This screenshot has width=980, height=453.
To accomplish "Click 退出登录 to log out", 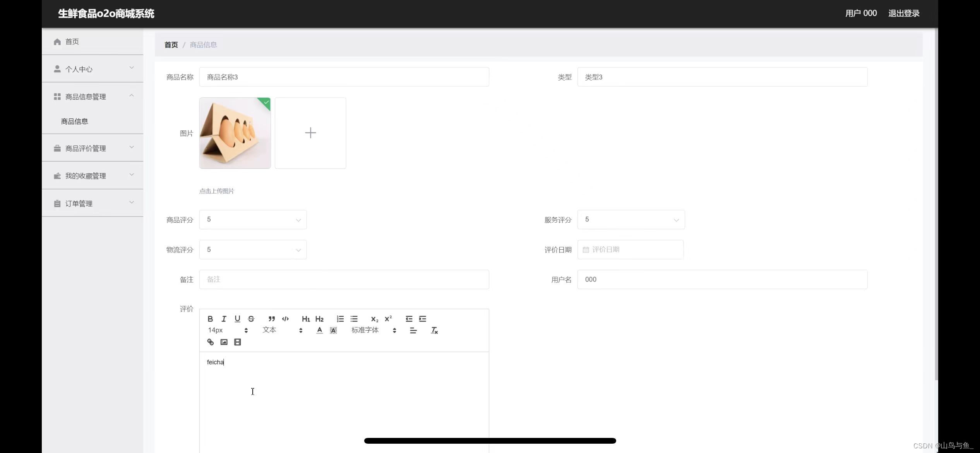I will tap(904, 14).
